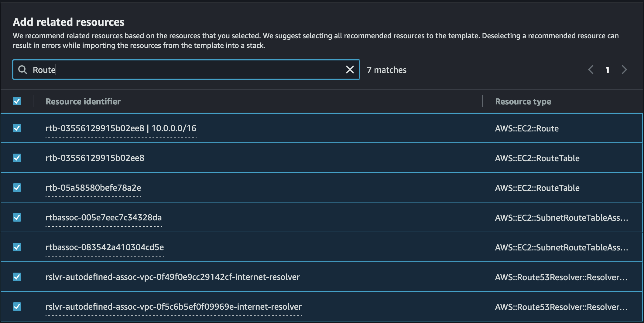The image size is (644, 323).
Task: Deselect rtbassoc-083542a410304cd5e association checkbox
Action: pyautogui.click(x=17, y=247)
